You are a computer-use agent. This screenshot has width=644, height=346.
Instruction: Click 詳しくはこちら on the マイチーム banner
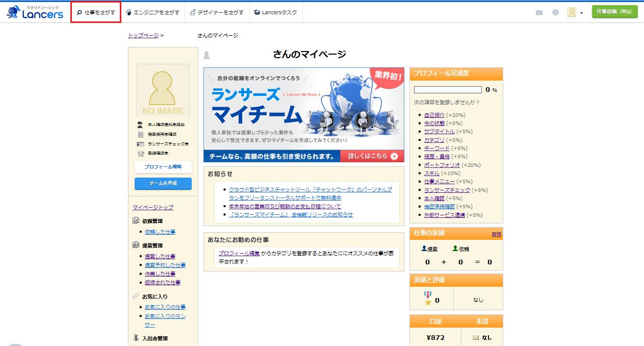coord(373,156)
